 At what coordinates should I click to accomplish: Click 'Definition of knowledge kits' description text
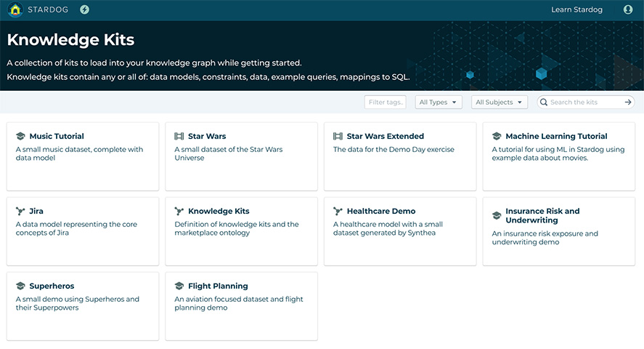[237, 228]
